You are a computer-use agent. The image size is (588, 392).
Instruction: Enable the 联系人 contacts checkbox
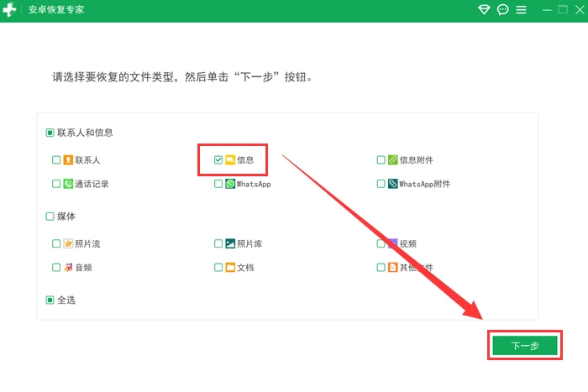point(56,159)
